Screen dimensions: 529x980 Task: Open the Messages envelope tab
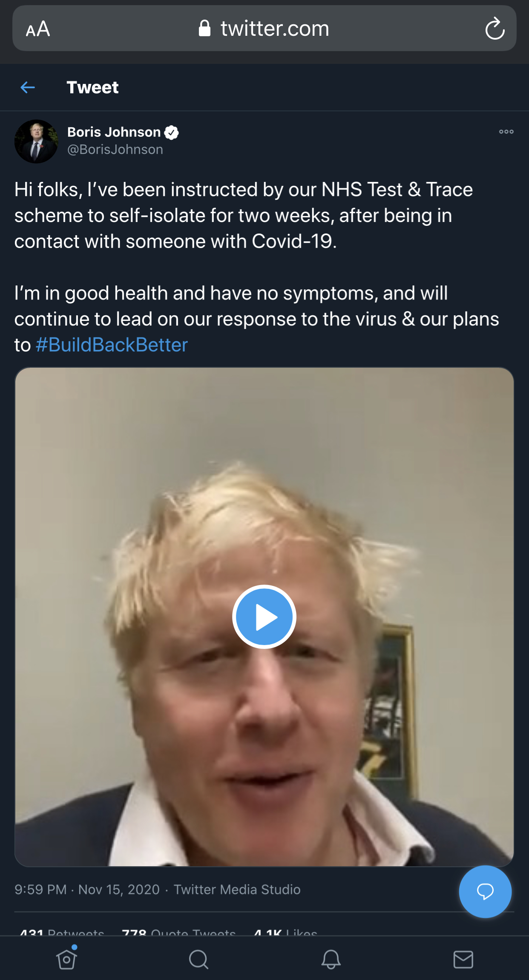pyautogui.click(x=463, y=960)
